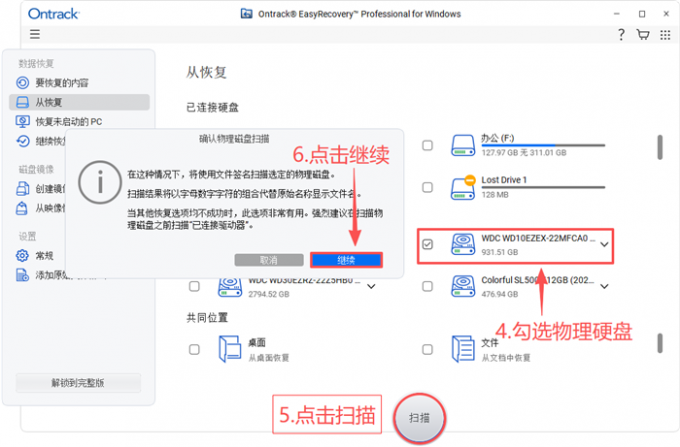Viewport: 680px width, 447px height.
Task: Click the 桌面 desktop location icon
Action: coord(230,349)
